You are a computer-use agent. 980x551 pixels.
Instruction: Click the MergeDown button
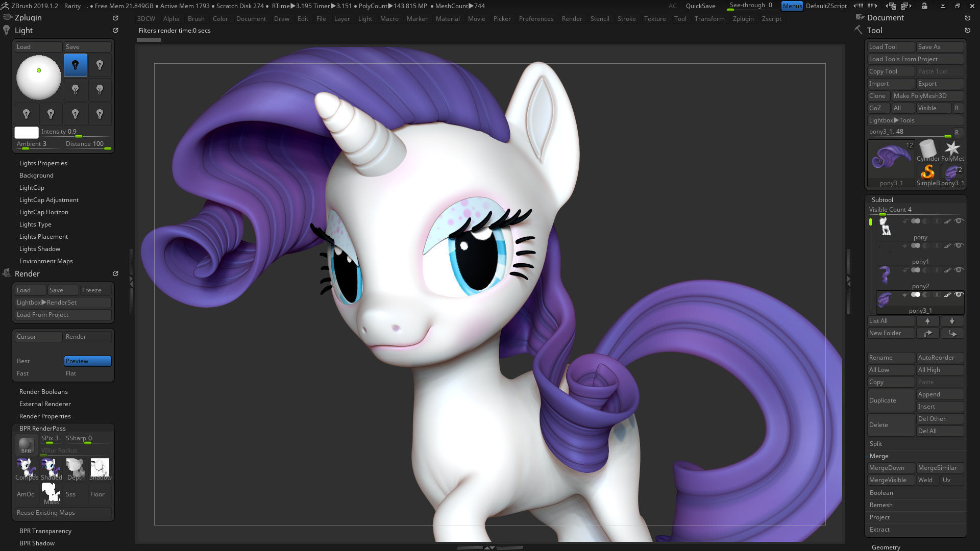[x=891, y=468]
